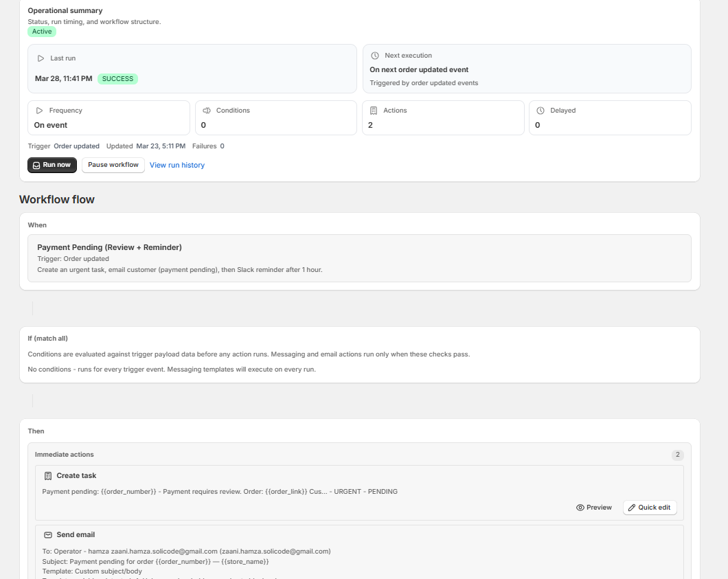Viewport: 728px width, 579px height.
Task: Click the actions count badge showing 2
Action: pos(677,455)
